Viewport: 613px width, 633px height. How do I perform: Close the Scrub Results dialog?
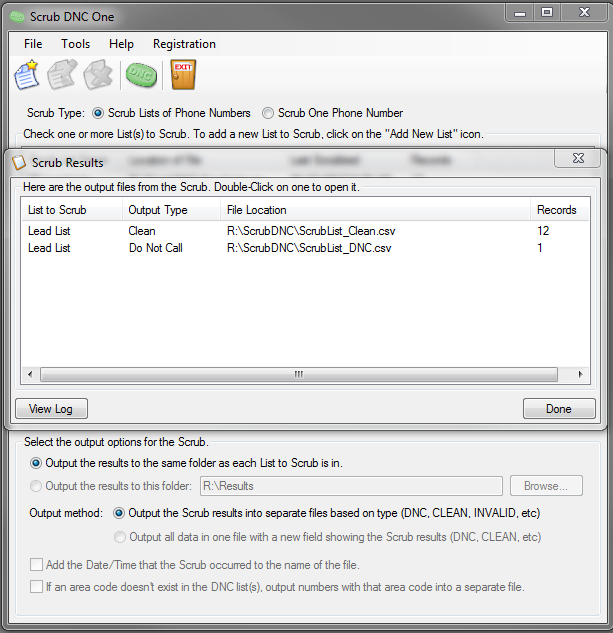coord(577,158)
